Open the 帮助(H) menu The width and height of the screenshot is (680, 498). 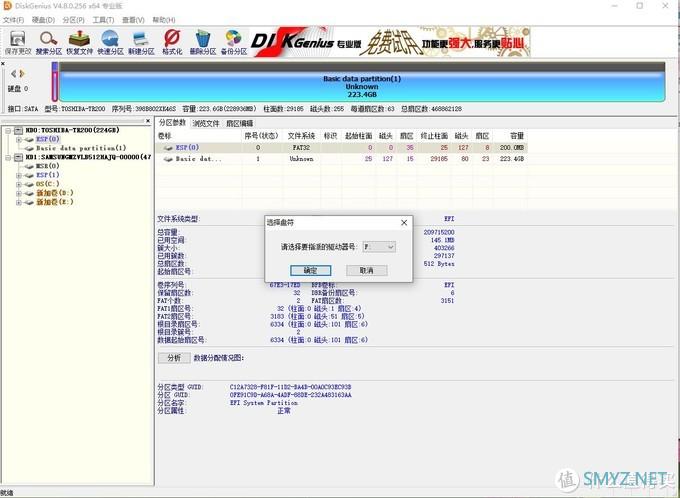point(164,20)
